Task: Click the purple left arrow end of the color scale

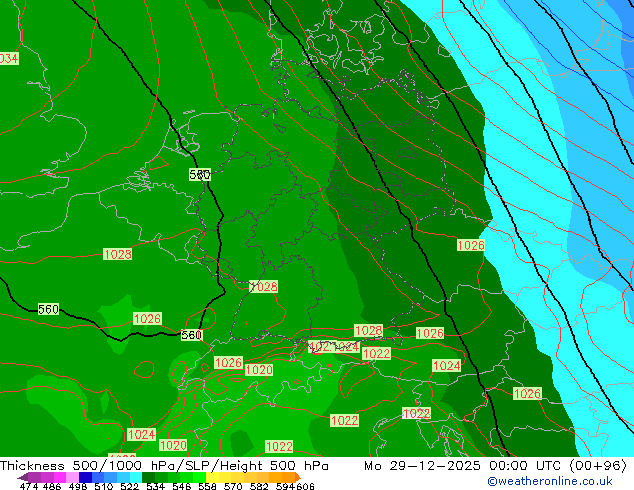Action: 23,477
